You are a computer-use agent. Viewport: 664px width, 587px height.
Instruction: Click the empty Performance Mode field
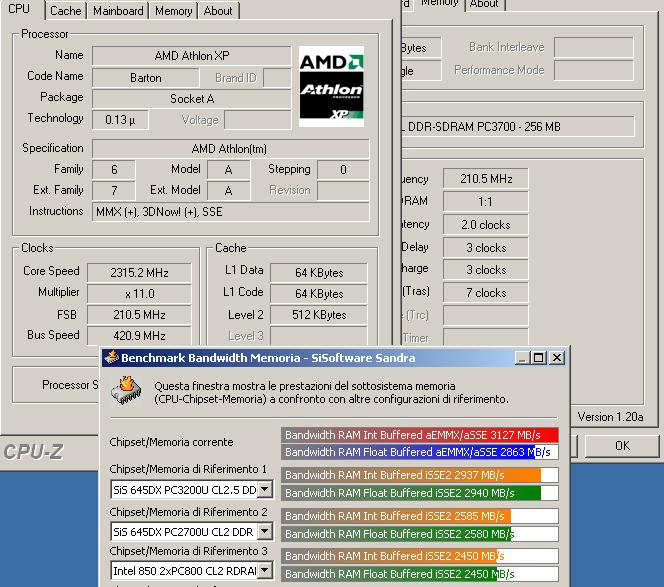point(594,70)
